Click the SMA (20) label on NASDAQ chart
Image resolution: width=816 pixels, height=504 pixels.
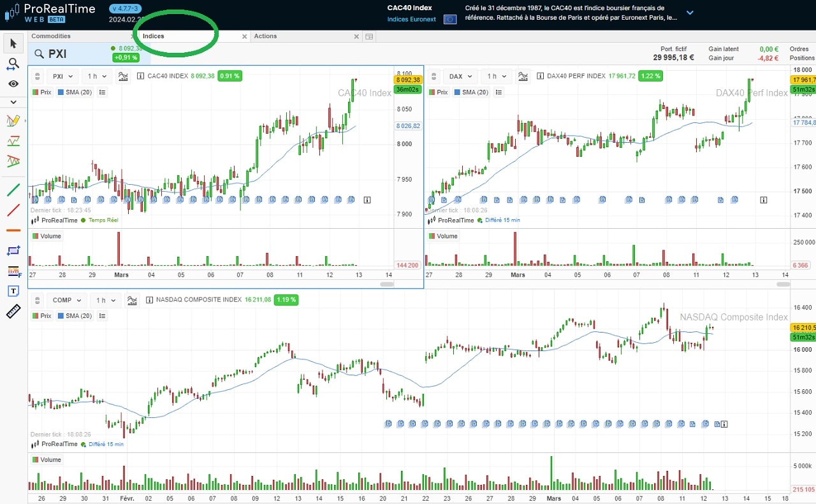click(x=75, y=316)
